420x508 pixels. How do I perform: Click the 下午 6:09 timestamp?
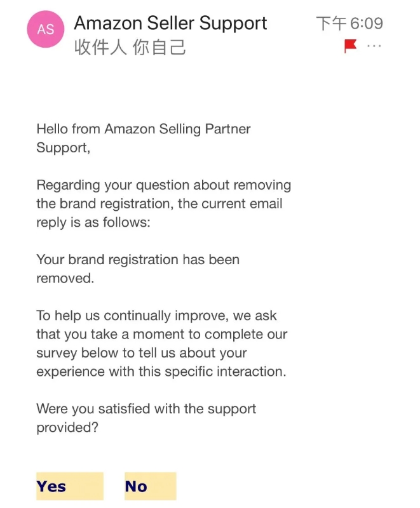[349, 24]
